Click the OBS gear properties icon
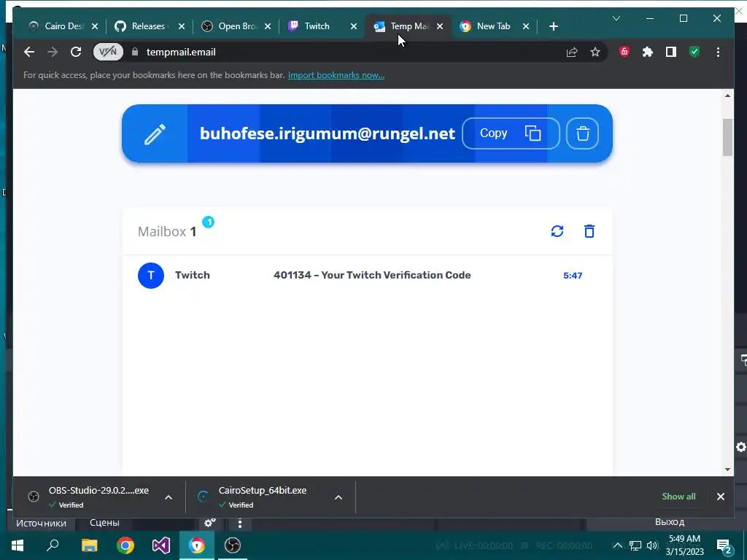The width and height of the screenshot is (747, 560). pyautogui.click(x=209, y=523)
